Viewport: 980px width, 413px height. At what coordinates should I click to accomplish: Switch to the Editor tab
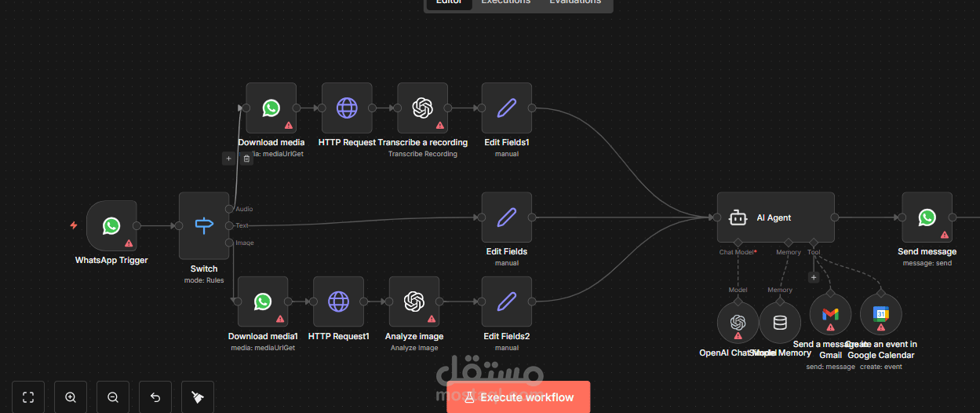pyautogui.click(x=448, y=2)
